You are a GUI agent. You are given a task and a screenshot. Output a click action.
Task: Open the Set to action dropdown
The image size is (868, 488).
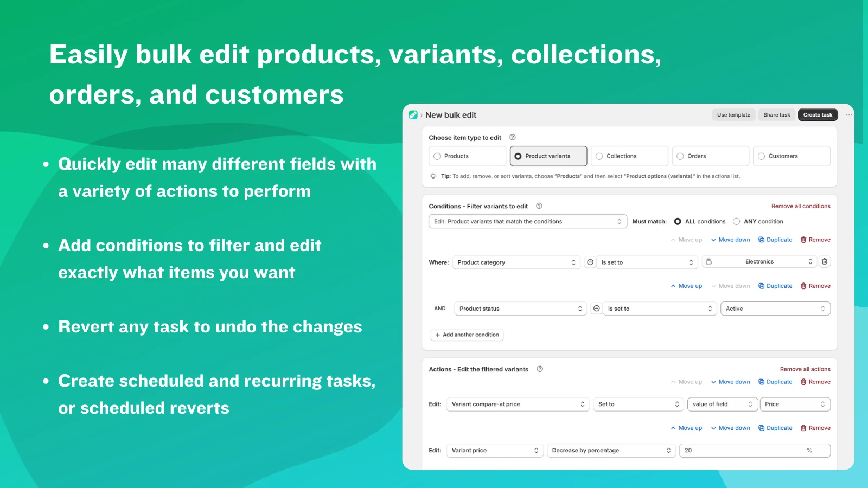coord(638,404)
